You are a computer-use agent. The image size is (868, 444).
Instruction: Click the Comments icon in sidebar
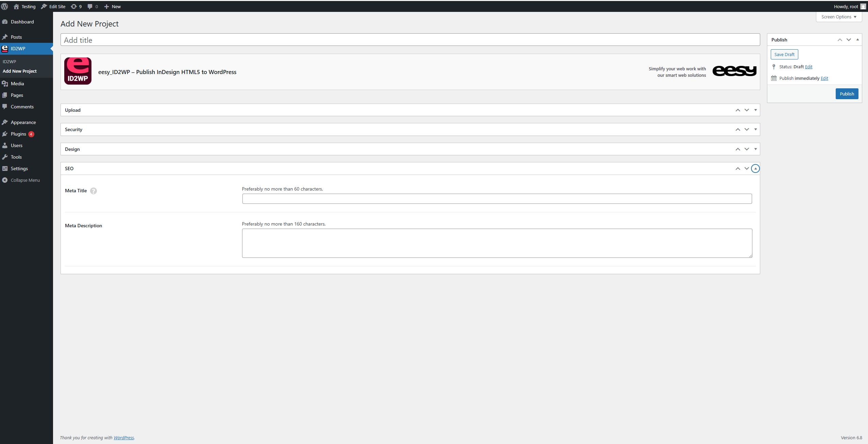5,107
